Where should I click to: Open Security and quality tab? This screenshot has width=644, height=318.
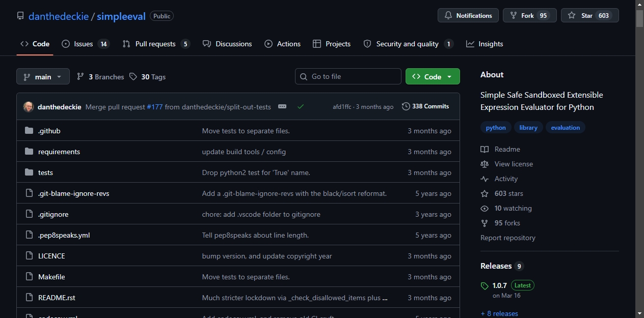click(408, 44)
